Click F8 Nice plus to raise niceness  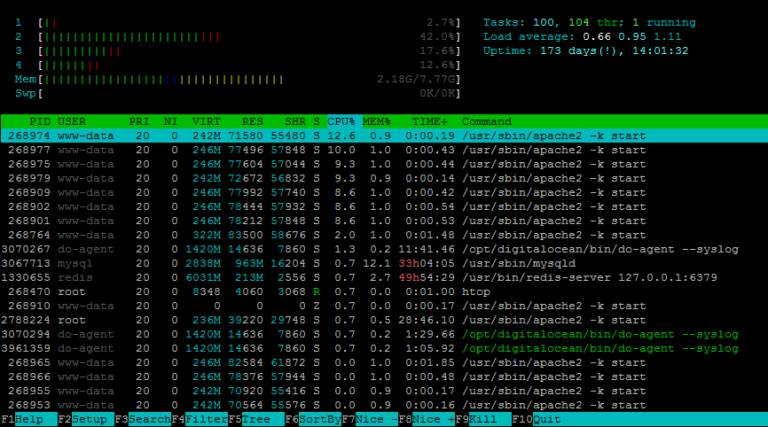(426, 420)
